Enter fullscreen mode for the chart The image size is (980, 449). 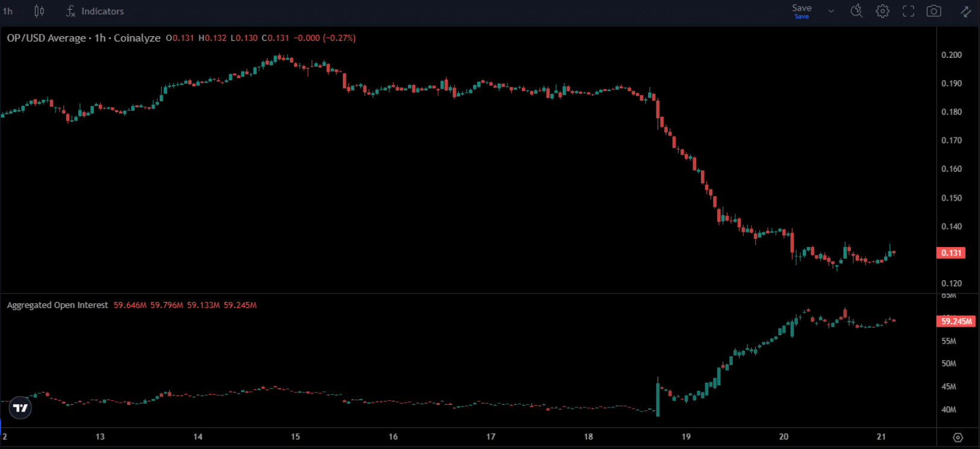[908, 11]
